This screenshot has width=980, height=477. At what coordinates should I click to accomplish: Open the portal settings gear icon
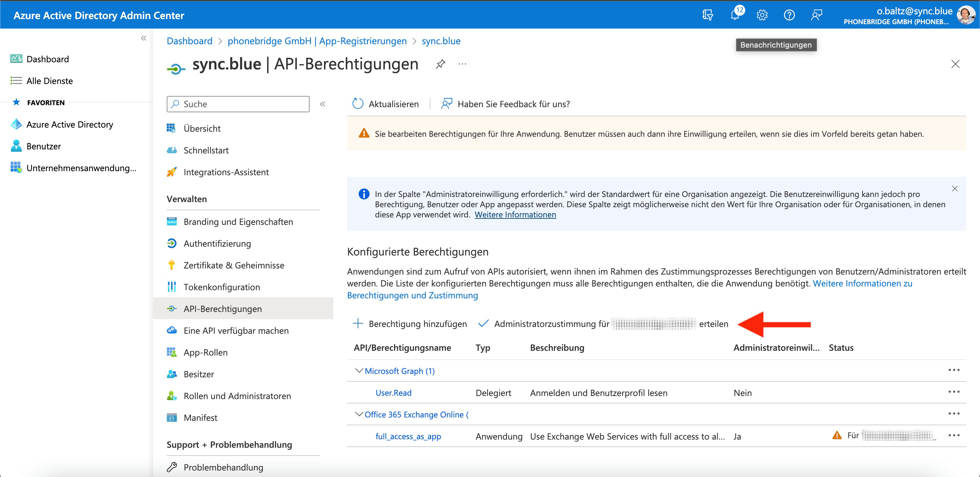(x=762, y=15)
